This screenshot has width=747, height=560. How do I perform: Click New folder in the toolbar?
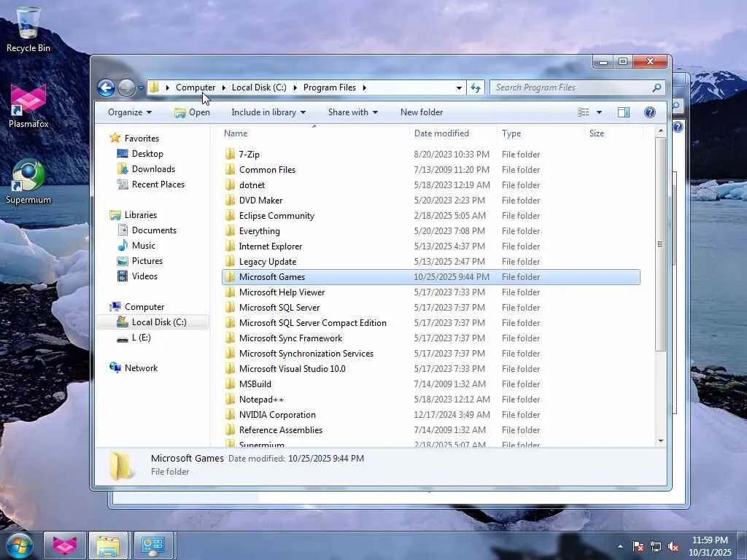pyautogui.click(x=421, y=112)
